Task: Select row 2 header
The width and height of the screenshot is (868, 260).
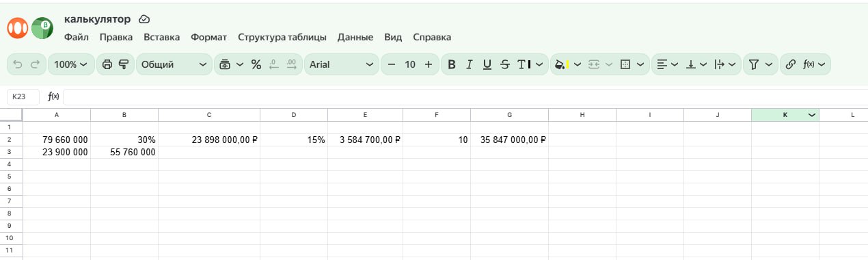Action: (x=11, y=140)
